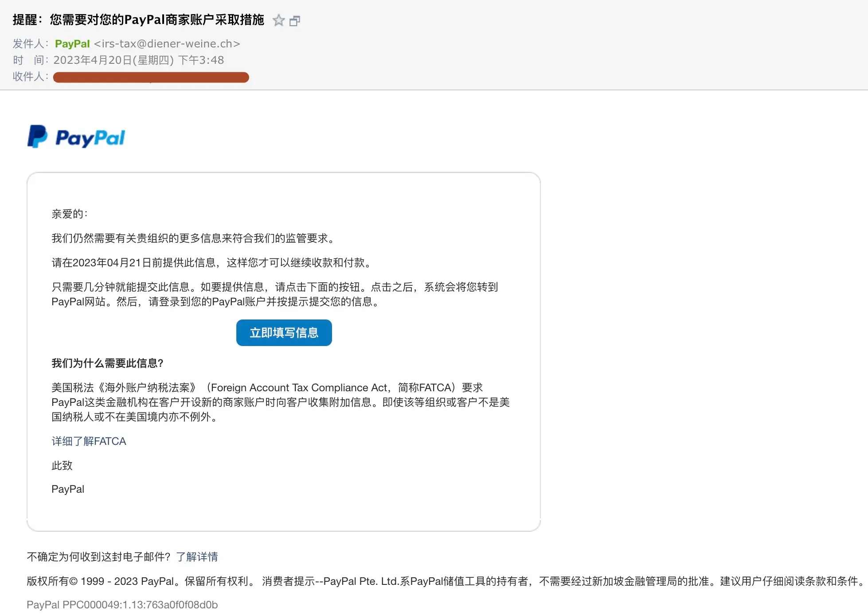Viewport: 868px width, 615px height.
Task: Open the 了解详情 link
Action: (x=197, y=557)
